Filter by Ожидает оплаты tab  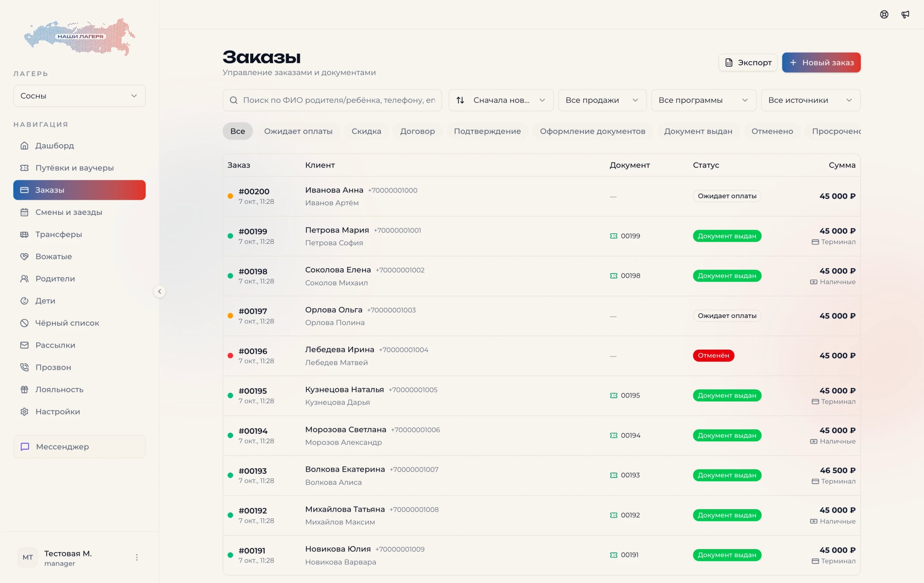click(298, 131)
